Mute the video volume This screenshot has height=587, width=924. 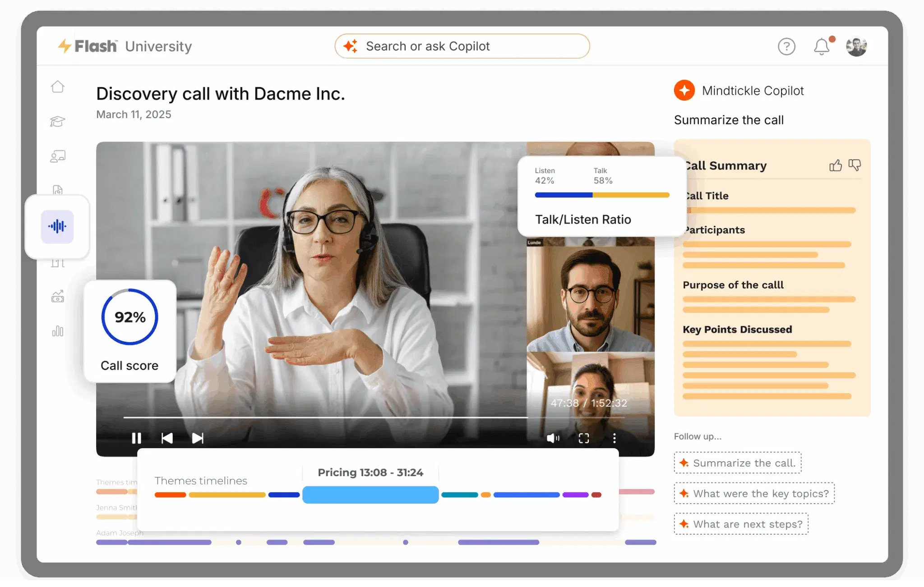553,438
